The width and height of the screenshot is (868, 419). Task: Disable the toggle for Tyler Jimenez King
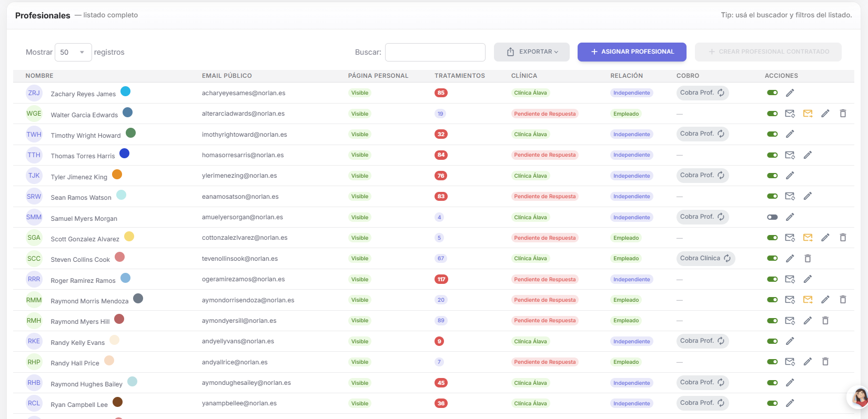click(772, 176)
